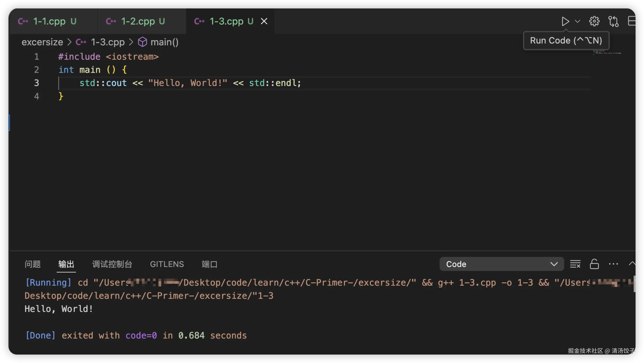The width and height of the screenshot is (644, 363).
Task: Click the gear settings icon in editor toolbar
Action: pyautogui.click(x=594, y=21)
